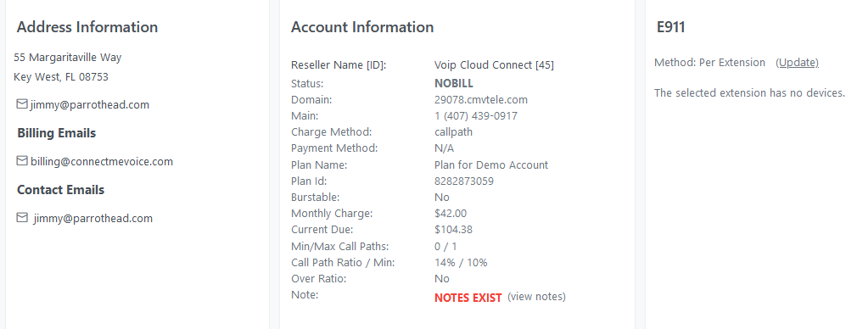Click the jimmy@parrothead.com email under the address
The height and width of the screenshot is (329, 868).
(90, 104)
